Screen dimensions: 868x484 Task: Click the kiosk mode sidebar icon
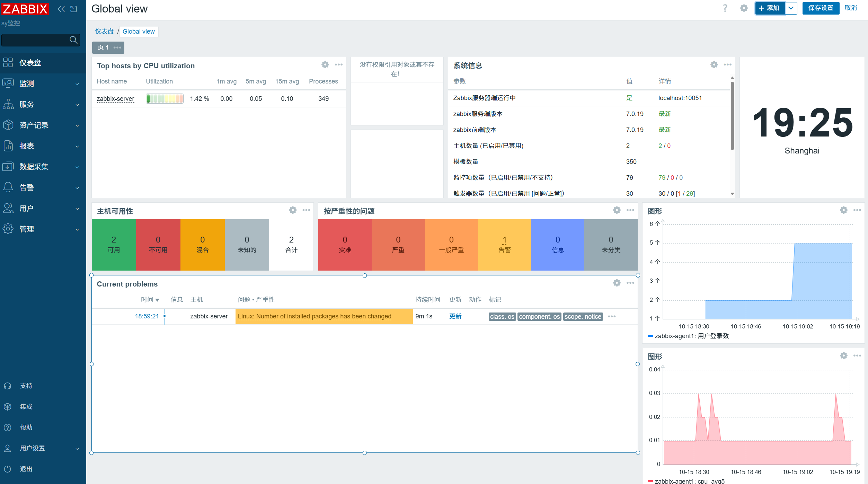coord(74,9)
